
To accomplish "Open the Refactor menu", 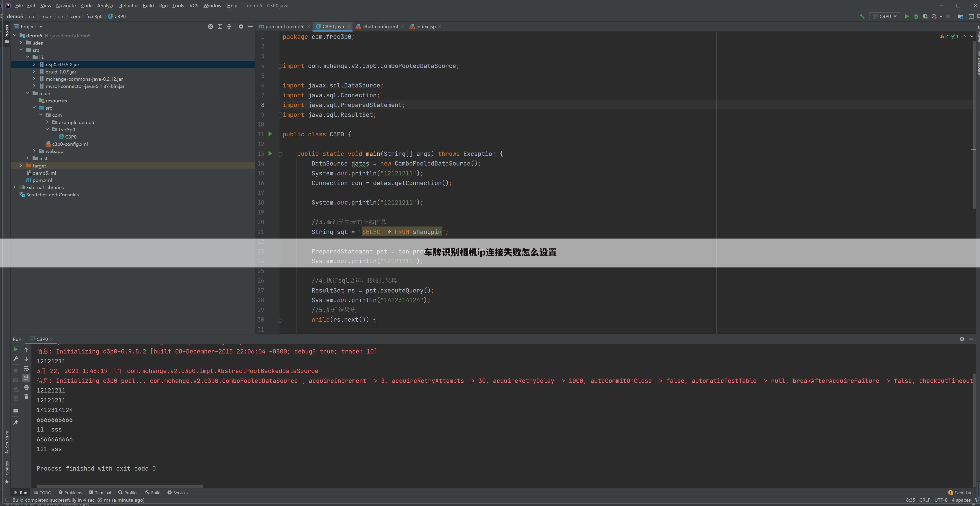I will pos(129,6).
